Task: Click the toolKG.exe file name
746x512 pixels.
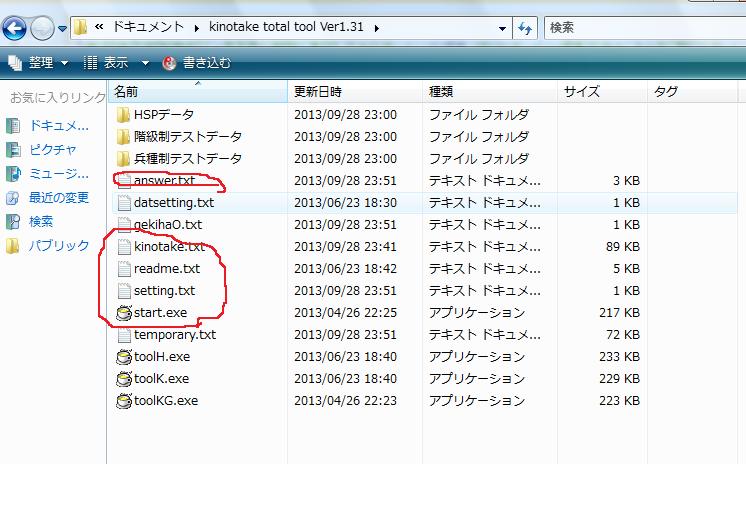Action: point(166,401)
